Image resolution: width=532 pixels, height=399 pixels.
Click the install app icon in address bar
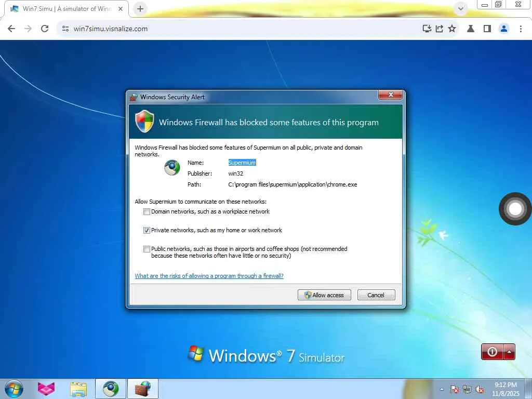click(427, 29)
